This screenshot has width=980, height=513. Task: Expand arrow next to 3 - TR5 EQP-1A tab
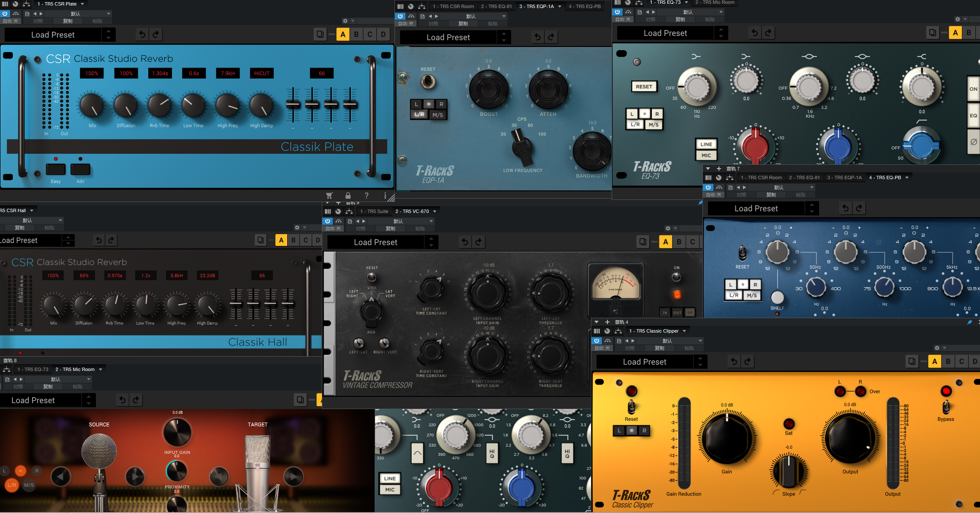click(x=560, y=6)
